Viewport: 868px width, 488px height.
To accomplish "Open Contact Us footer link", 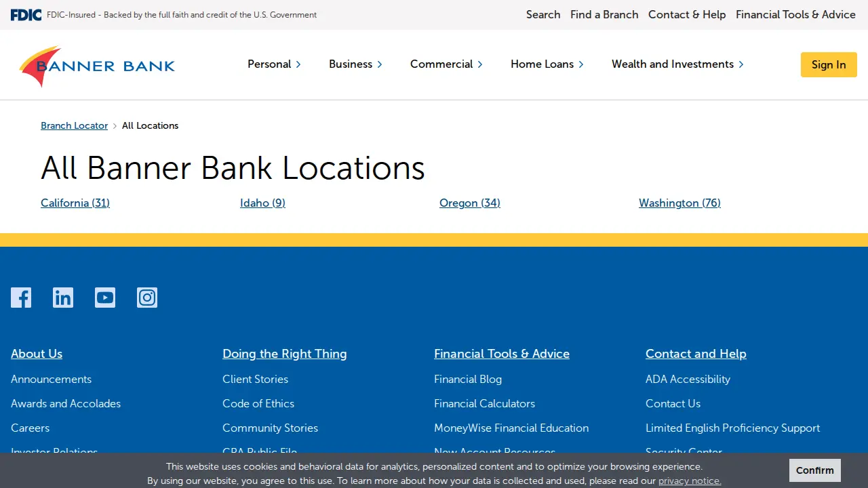I will pyautogui.click(x=673, y=404).
